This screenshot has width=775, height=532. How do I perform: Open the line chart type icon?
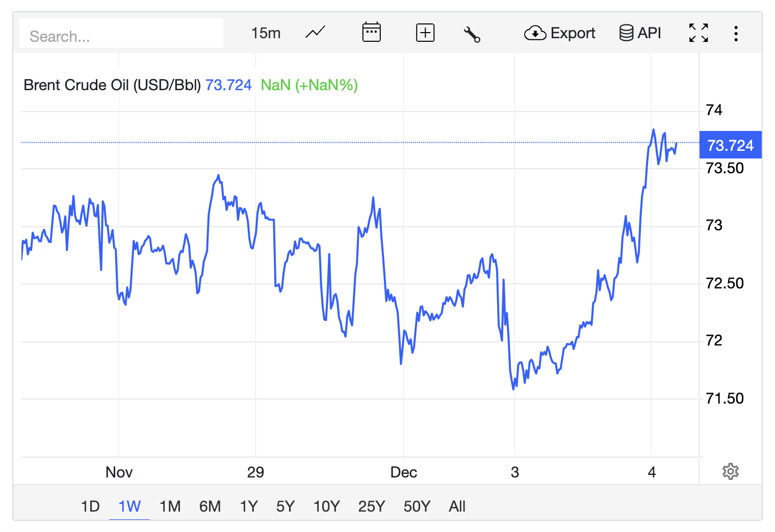tap(316, 33)
